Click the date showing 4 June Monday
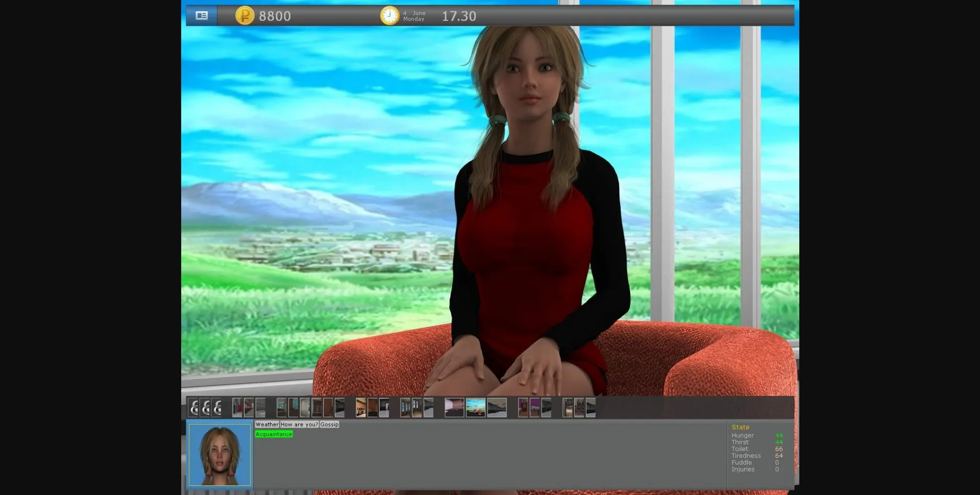Screen dimensions: 980x495 coord(413,15)
